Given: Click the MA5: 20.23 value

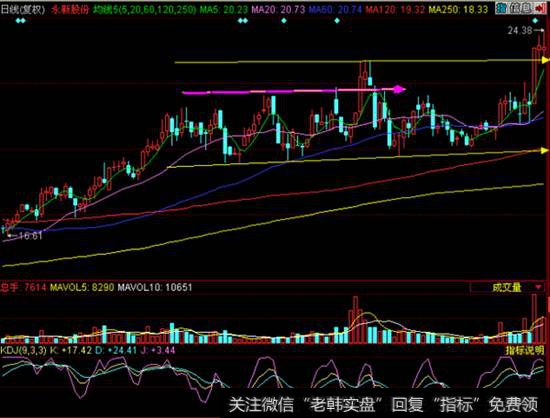Looking at the screenshot, I should (223, 9).
